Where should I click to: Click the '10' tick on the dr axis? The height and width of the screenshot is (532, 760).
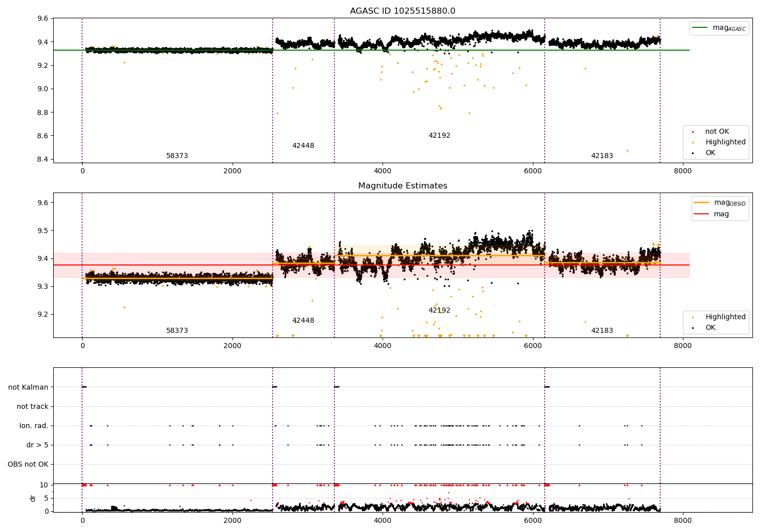(x=44, y=485)
